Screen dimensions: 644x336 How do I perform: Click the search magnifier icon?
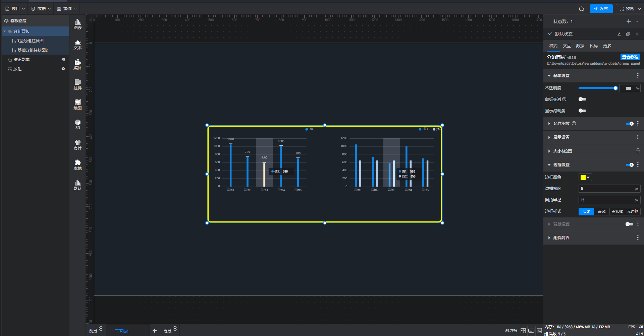tap(581, 9)
